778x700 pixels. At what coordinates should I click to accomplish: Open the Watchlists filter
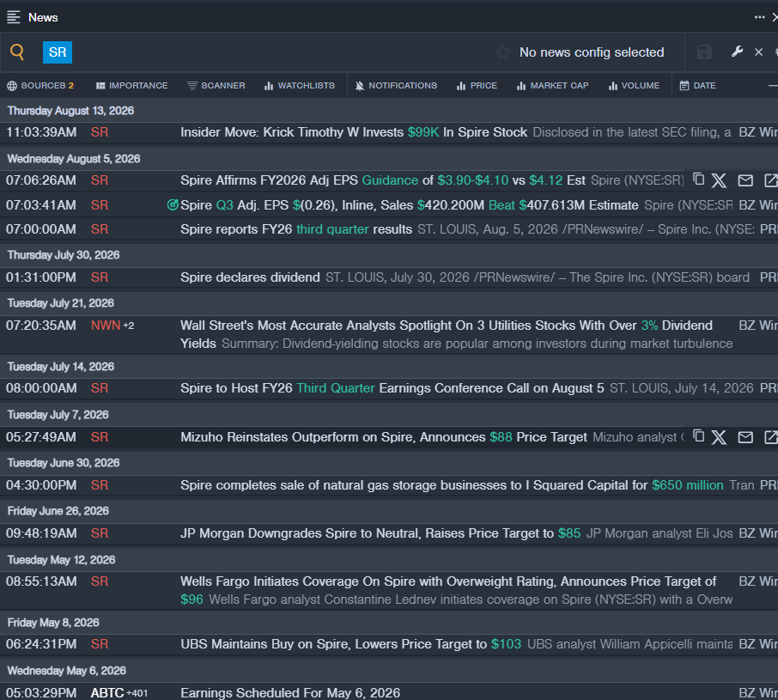click(300, 85)
